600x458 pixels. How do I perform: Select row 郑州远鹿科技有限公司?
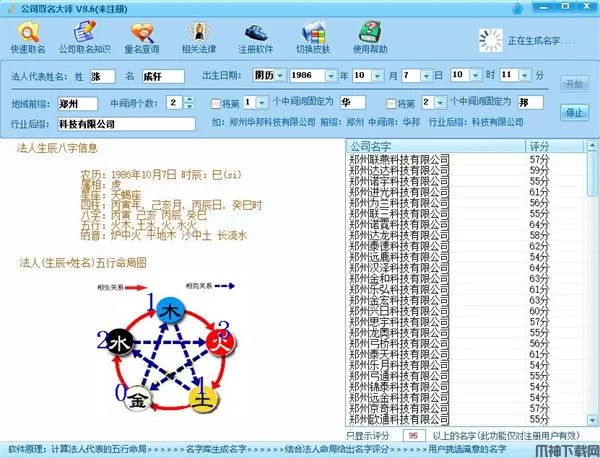466,257
